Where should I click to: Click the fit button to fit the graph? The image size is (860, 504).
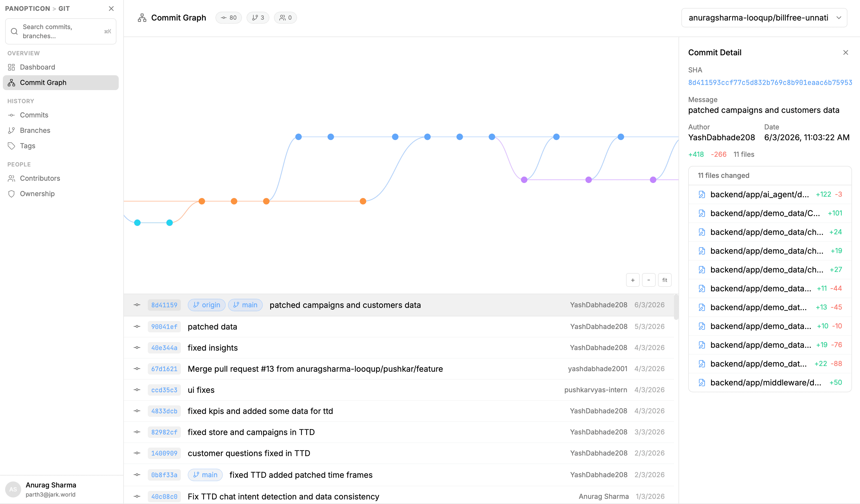665,280
